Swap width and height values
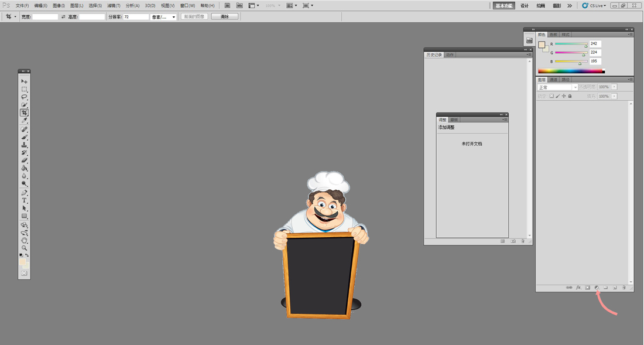The height and width of the screenshot is (345, 644). click(63, 17)
